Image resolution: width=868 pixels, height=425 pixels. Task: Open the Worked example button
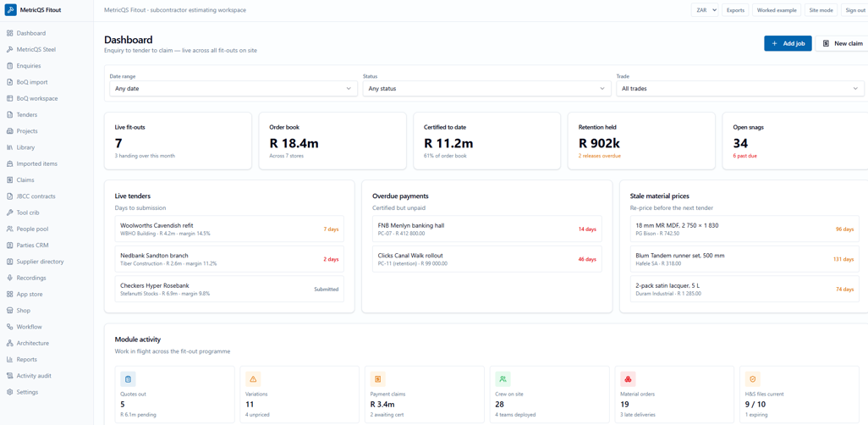777,10
